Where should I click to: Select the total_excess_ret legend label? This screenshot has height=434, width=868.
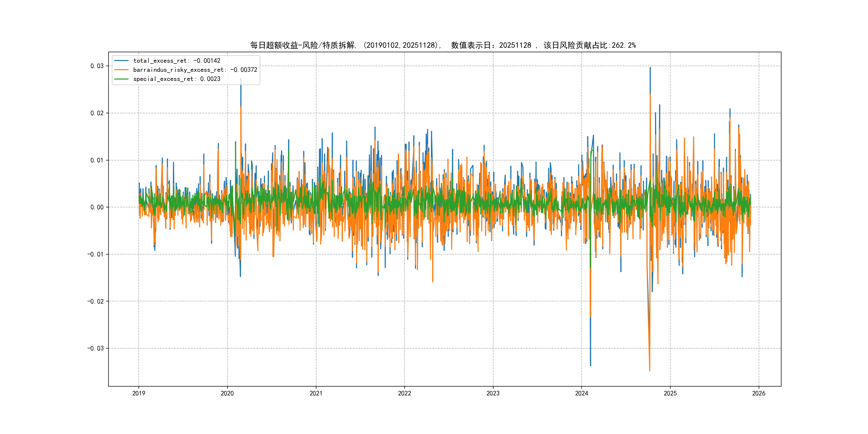tap(177, 61)
